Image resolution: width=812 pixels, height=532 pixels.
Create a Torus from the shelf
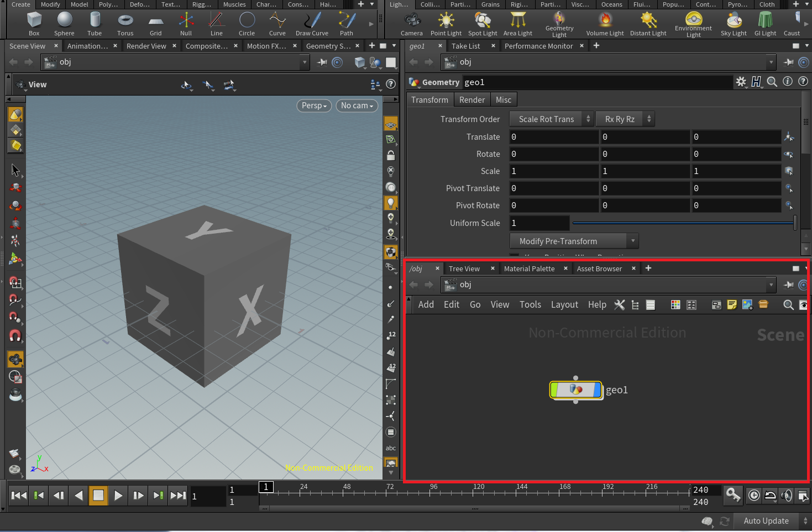[x=125, y=23]
